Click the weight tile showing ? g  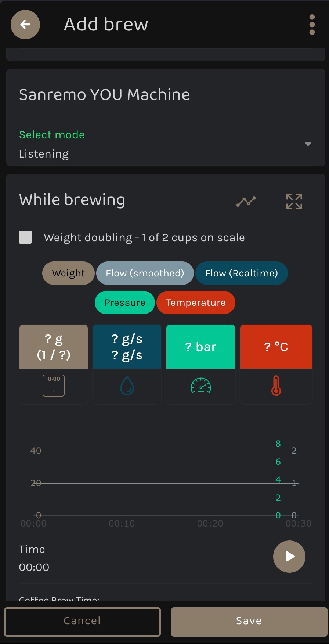click(53, 346)
